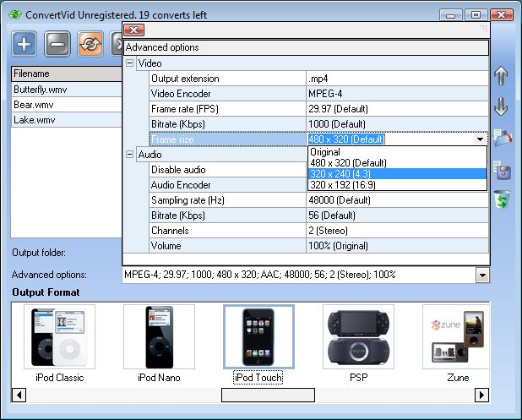Click the green recycle bin icon
Image resolution: width=522 pixels, height=420 pixels.
[x=501, y=201]
